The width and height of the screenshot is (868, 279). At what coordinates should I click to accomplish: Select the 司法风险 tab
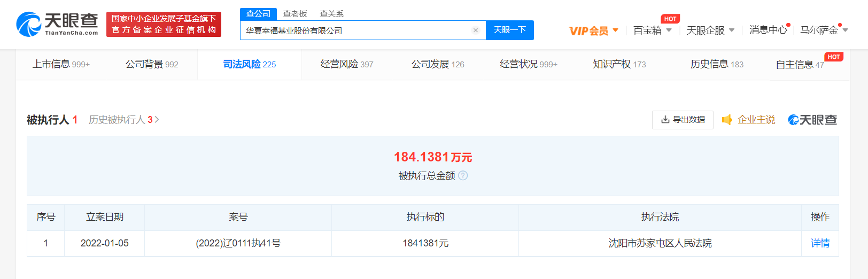click(x=250, y=64)
